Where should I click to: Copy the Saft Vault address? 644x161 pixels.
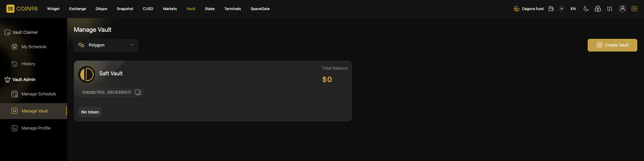[x=138, y=92]
